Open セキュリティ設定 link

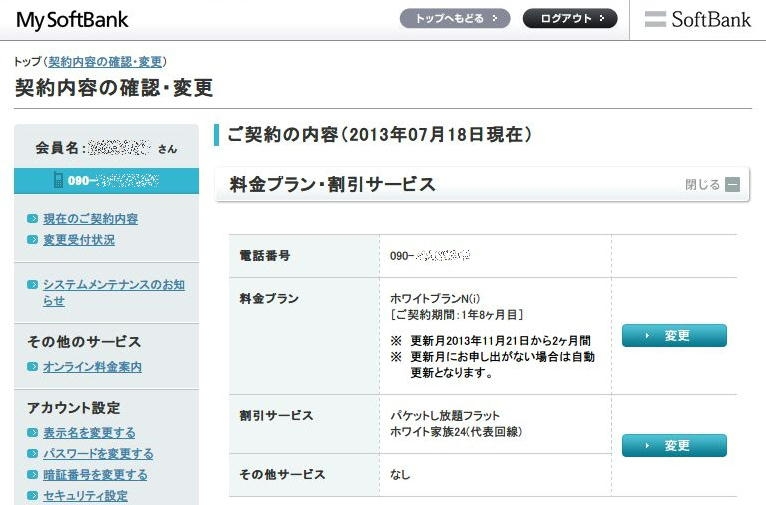pos(85,496)
